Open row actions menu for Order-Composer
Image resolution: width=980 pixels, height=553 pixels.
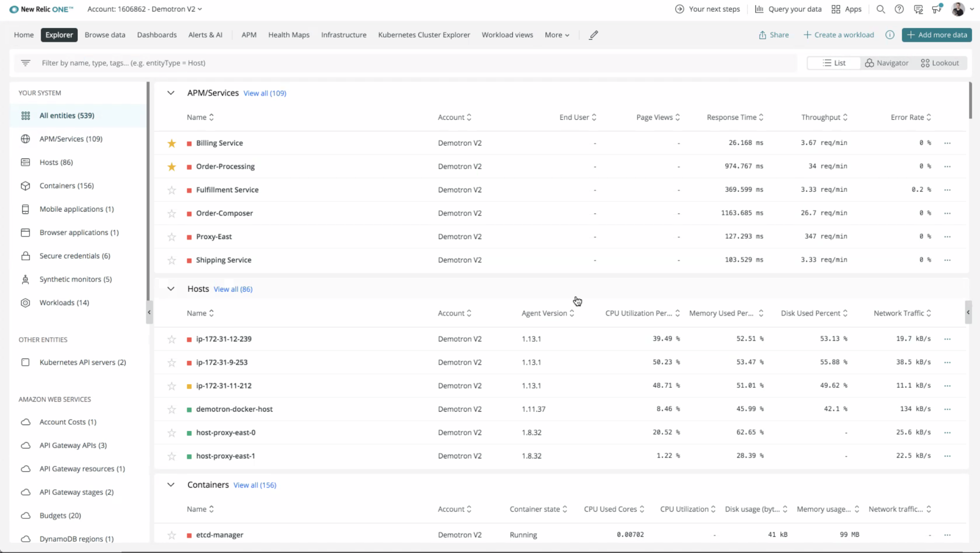947,213
